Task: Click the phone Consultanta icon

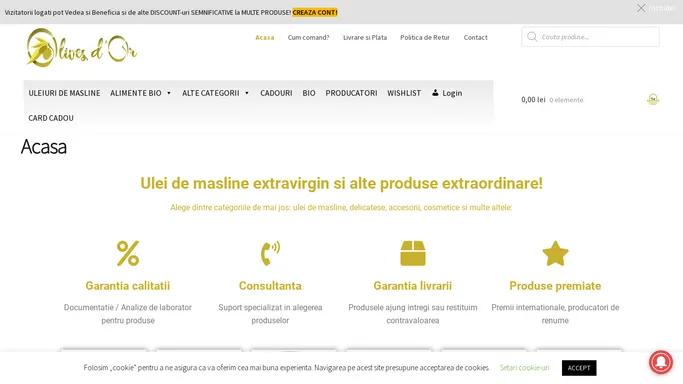Action: (270, 253)
